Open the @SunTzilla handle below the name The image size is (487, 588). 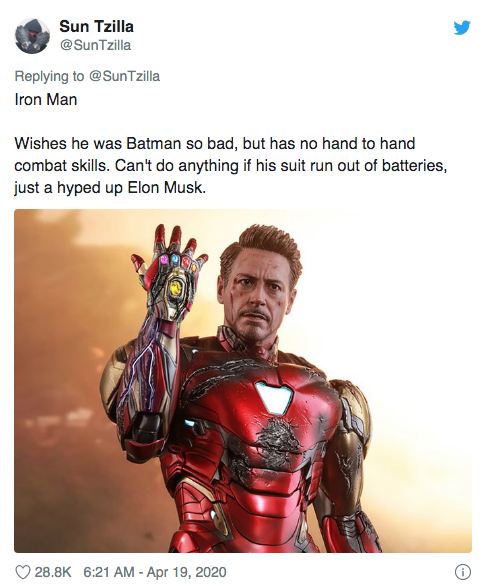coord(95,45)
